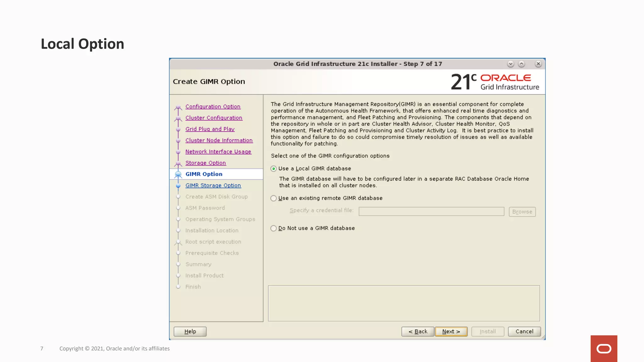The width and height of the screenshot is (644, 362).
Task: Click Installation Location step
Action: tap(212, 231)
